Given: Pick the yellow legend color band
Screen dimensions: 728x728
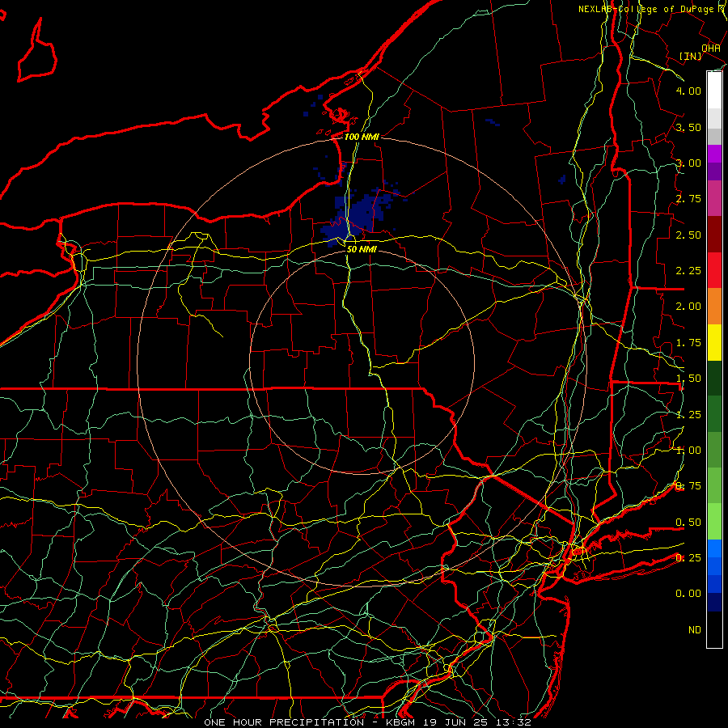Looking at the screenshot, I should 714,342.
